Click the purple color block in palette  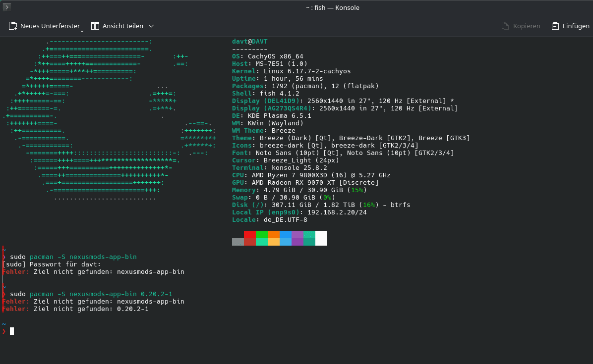[x=297, y=234]
